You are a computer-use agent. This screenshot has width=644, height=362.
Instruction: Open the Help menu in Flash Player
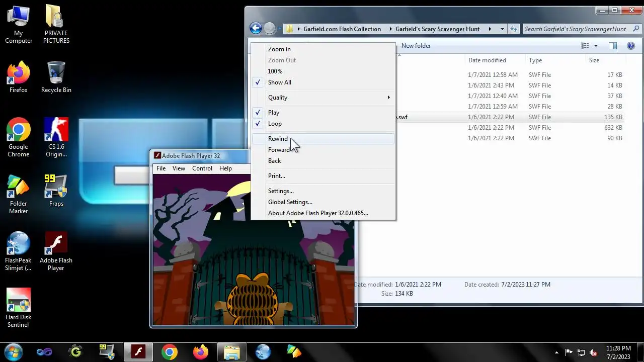tap(225, 168)
